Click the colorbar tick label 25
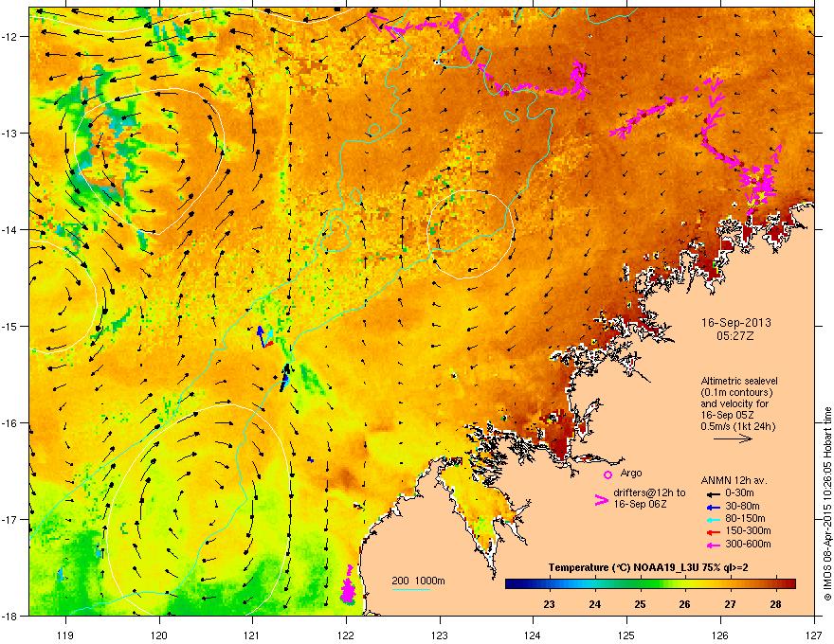Screen dimensions: 834x644 click(x=640, y=604)
